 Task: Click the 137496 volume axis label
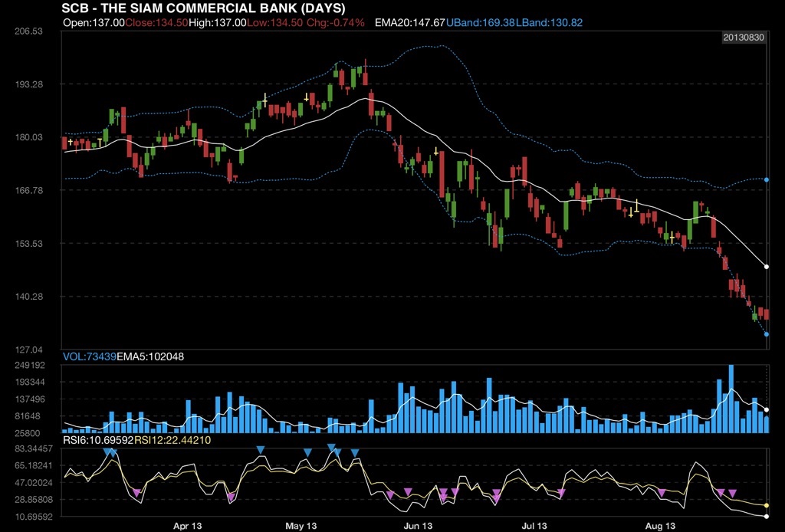click(29, 399)
